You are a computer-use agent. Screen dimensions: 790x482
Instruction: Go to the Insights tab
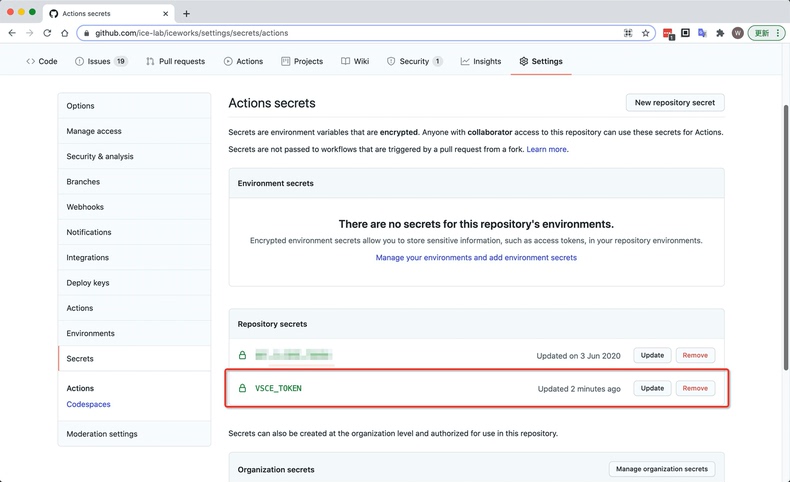click(480, 61)
